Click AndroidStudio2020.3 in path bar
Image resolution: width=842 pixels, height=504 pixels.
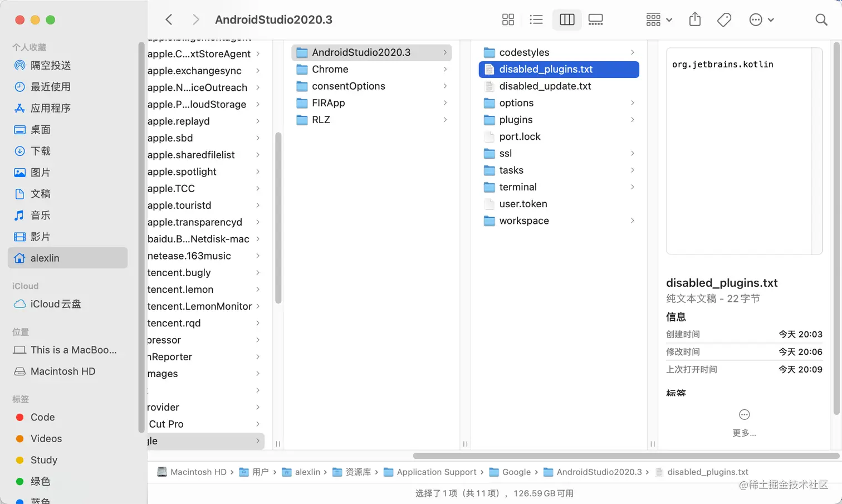pyautogui.click(x=593, y=472)
